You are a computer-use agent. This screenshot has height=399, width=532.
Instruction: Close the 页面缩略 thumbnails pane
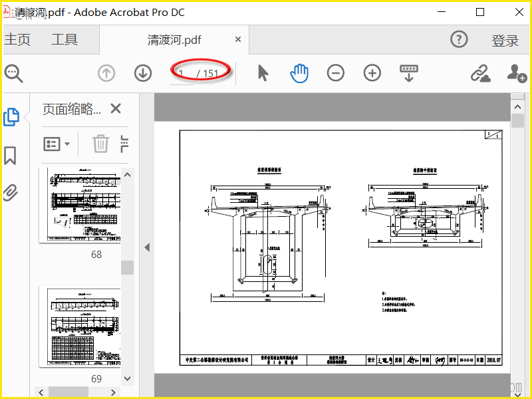coord(116,108)
